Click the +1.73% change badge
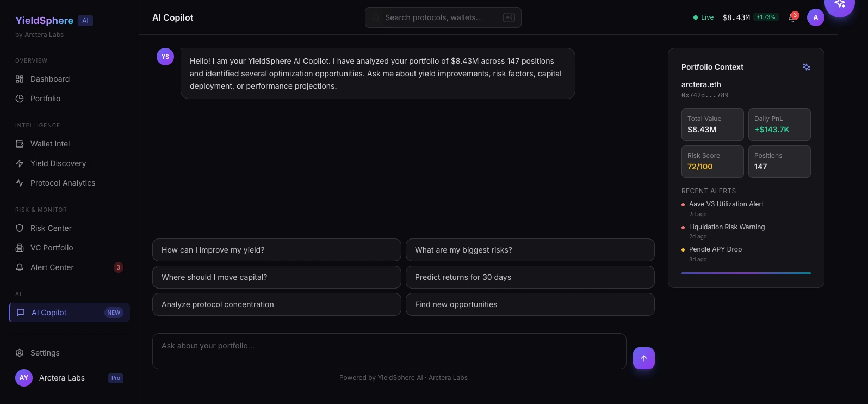 [x=766, y=17]
